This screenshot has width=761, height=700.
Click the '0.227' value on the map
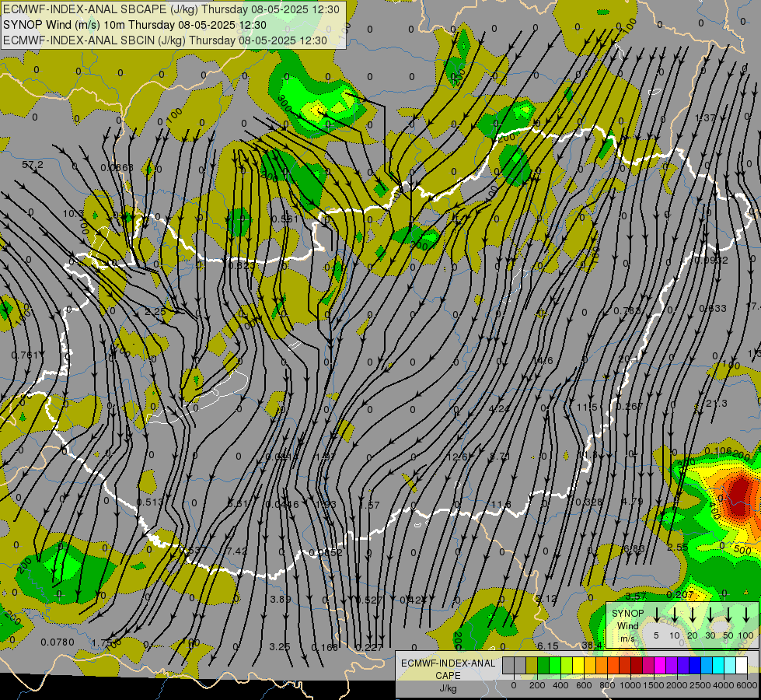[369, 648]
